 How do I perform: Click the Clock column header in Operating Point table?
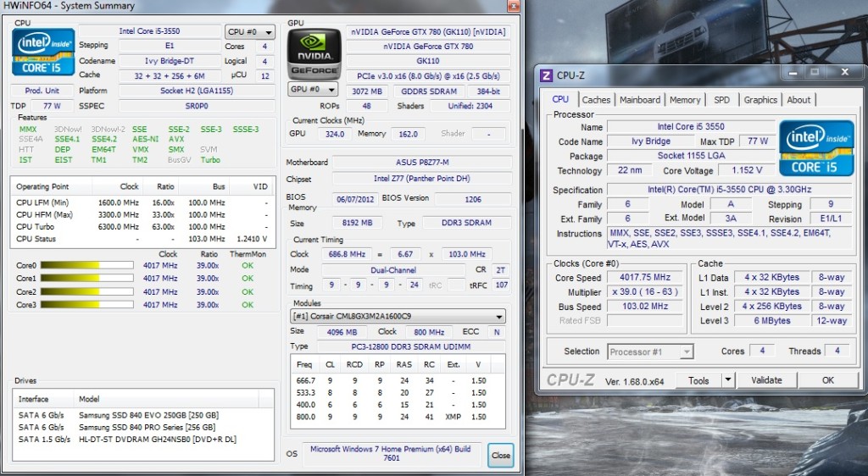117,186
